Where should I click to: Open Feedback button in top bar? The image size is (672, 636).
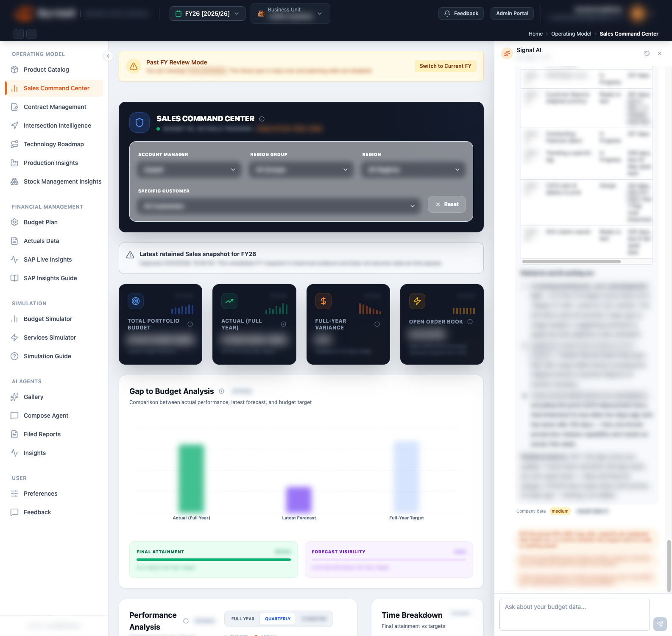(x=461, y=14)
